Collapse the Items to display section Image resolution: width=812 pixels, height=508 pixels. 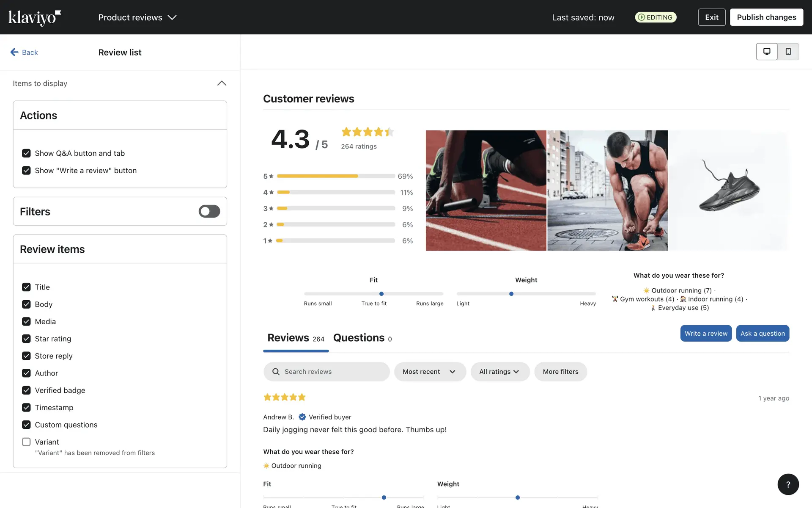click(222, 83)
